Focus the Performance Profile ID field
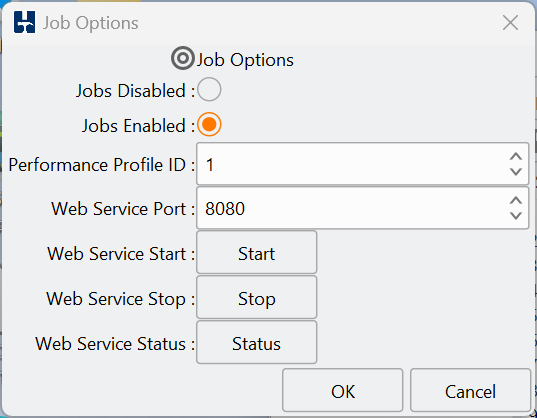This screenshot has height=418, width=537. [353, 164]
